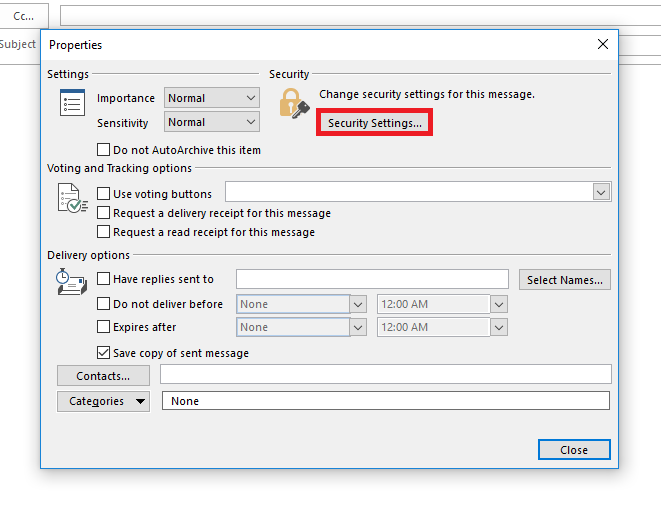Expand the Expires after date dropdown
Viewport: 661px width, 511px height.
(x=358, y=327)
